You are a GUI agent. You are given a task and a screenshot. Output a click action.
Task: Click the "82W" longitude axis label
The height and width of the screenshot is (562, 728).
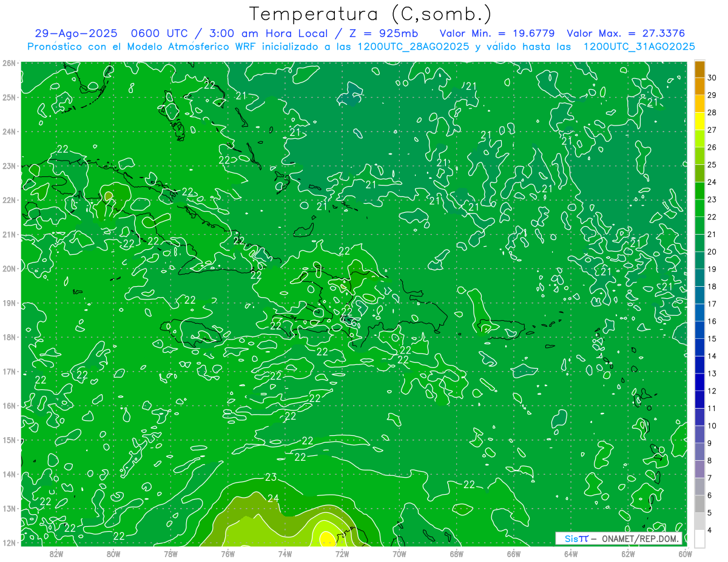click(56, 553)
